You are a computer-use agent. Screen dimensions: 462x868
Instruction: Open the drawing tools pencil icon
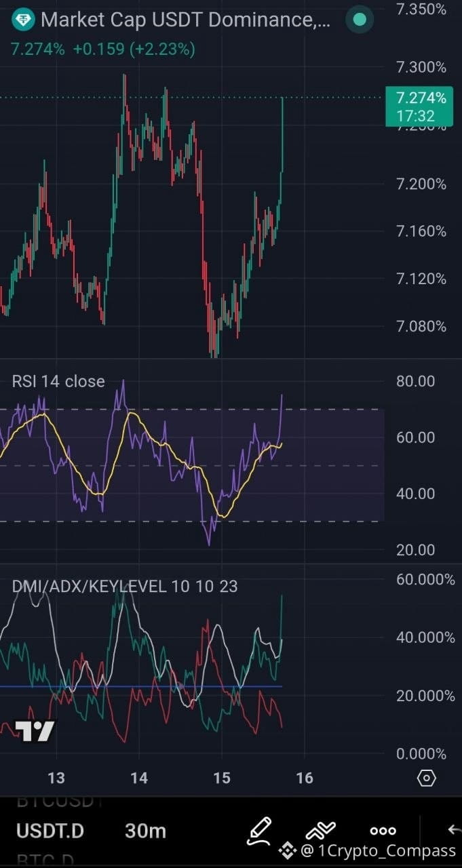259,831
